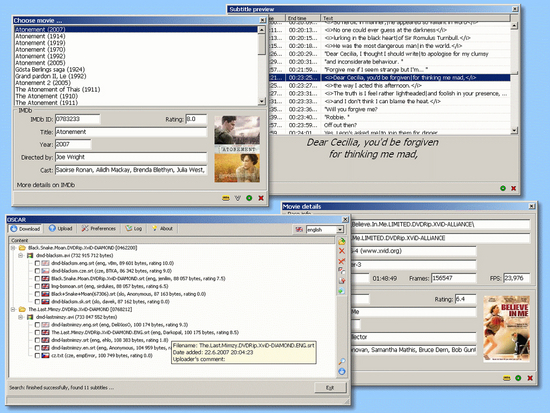
Task: Select the dmd-lastmimzy.srt tree row text
Action: click(109, 340)
